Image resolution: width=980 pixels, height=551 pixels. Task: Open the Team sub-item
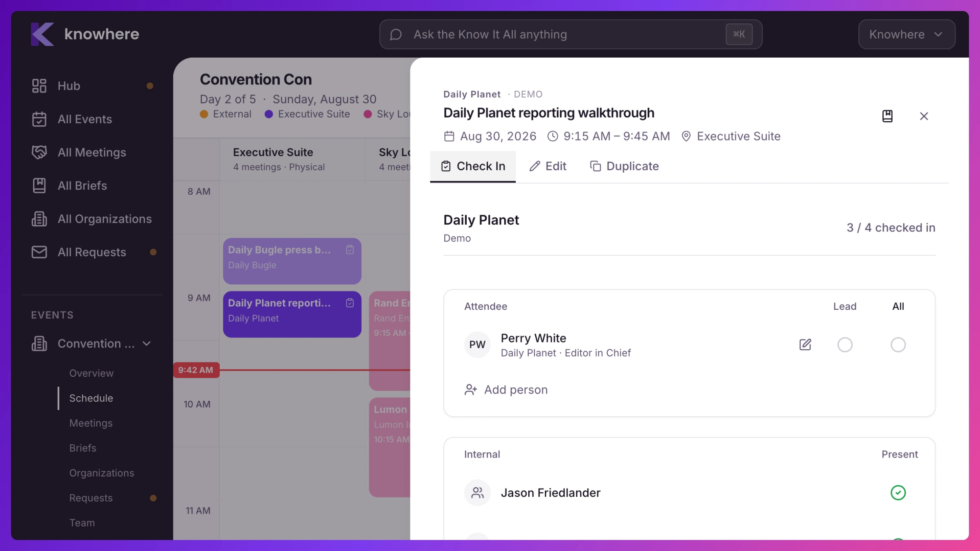click(x=82, y=523)
